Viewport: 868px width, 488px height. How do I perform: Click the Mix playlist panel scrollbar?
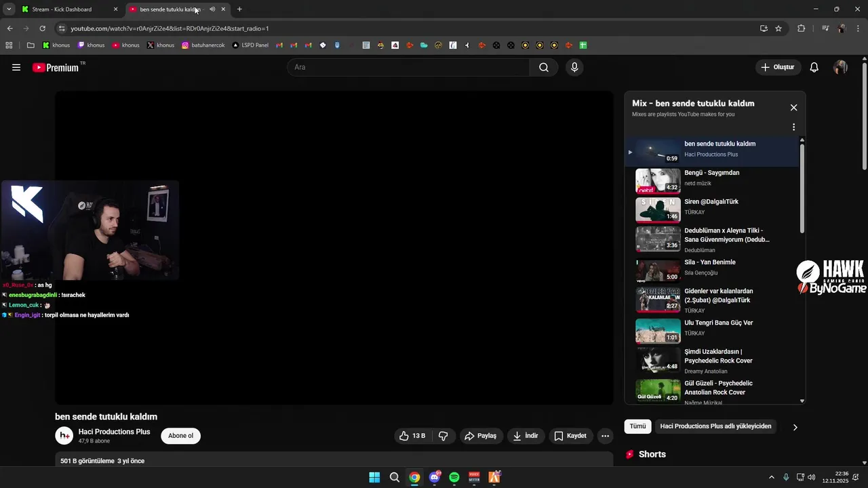click(802, 188)
